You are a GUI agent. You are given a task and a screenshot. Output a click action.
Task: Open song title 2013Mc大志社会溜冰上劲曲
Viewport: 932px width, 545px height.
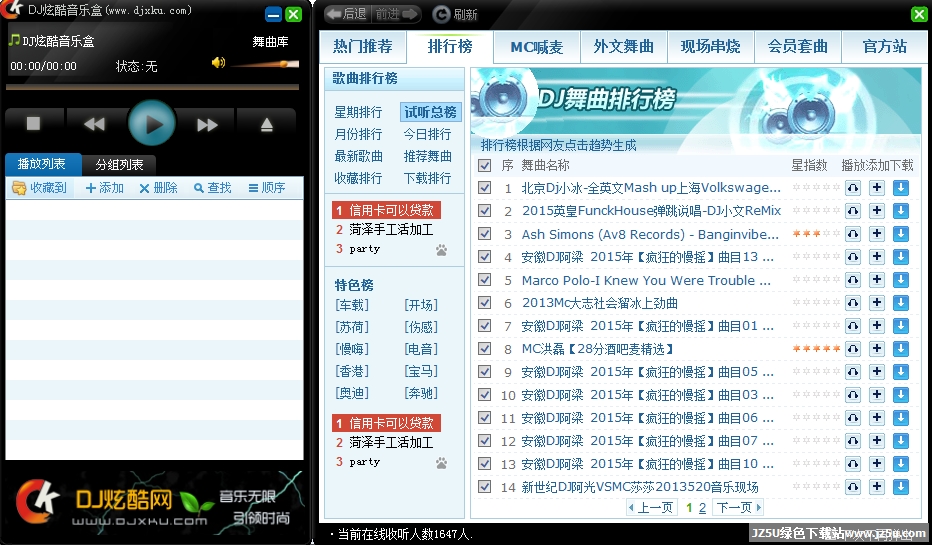[599, 303]
